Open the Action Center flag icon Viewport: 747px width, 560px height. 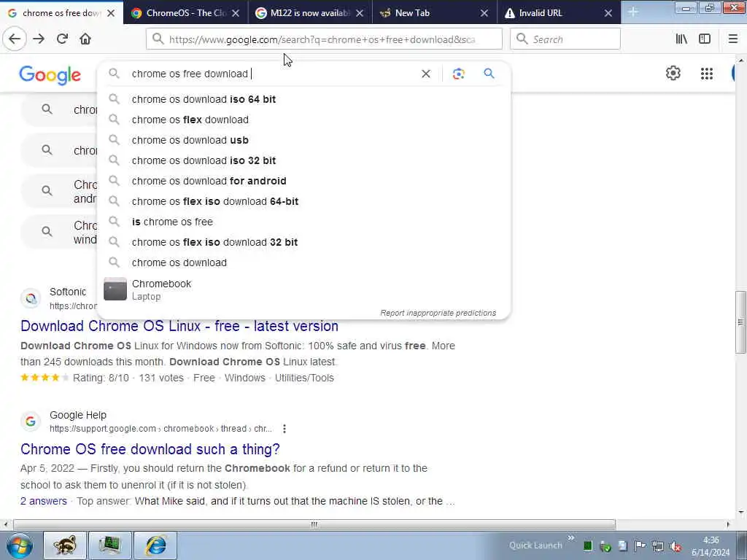pyautogui.click(x=640, y=547)
